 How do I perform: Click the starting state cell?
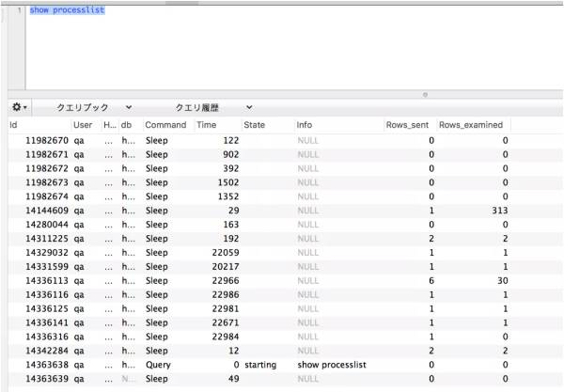pyautogui.click(x=260, y=365)
